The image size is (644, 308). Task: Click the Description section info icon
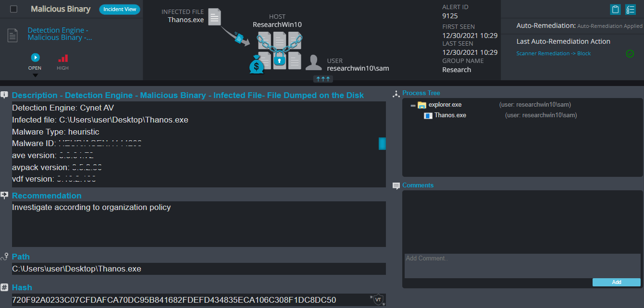pos(4,95)
